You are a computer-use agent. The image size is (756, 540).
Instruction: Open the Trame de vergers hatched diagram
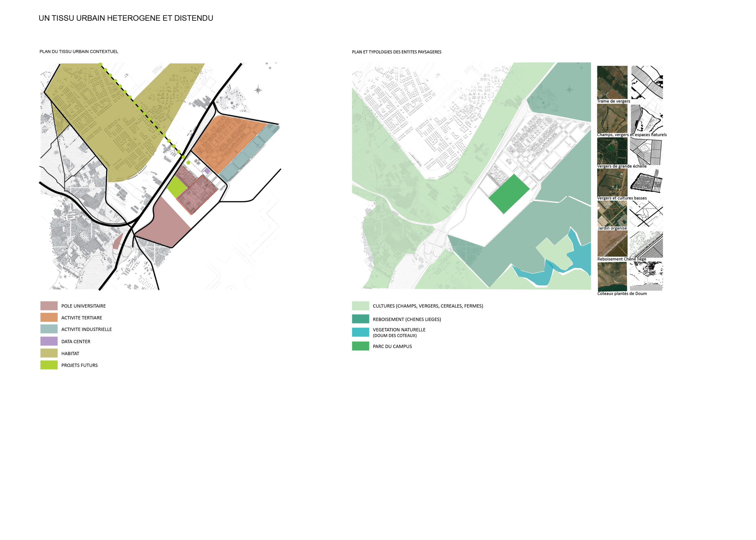[x=647, y=82]
